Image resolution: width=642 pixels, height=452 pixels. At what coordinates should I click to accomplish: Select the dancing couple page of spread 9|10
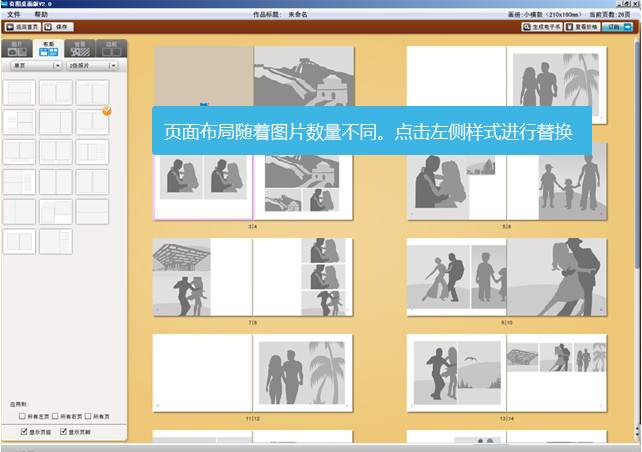click(x=557, y=277)
